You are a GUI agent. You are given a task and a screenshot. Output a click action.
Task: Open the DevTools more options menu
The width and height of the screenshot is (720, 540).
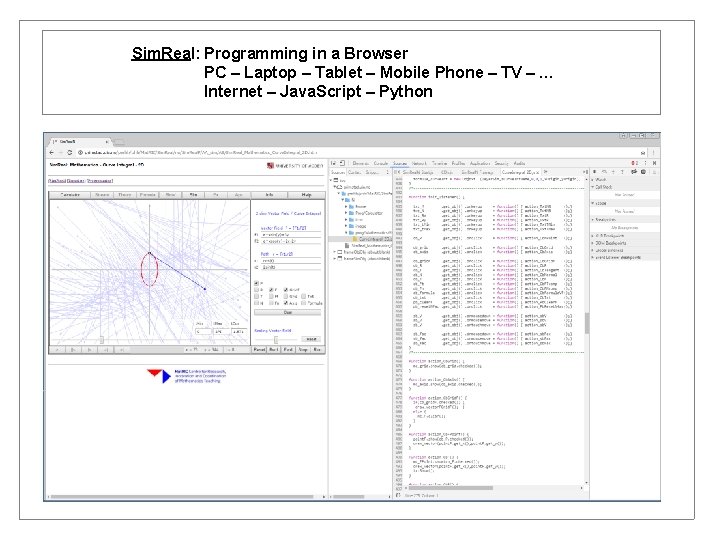point(646,163)
